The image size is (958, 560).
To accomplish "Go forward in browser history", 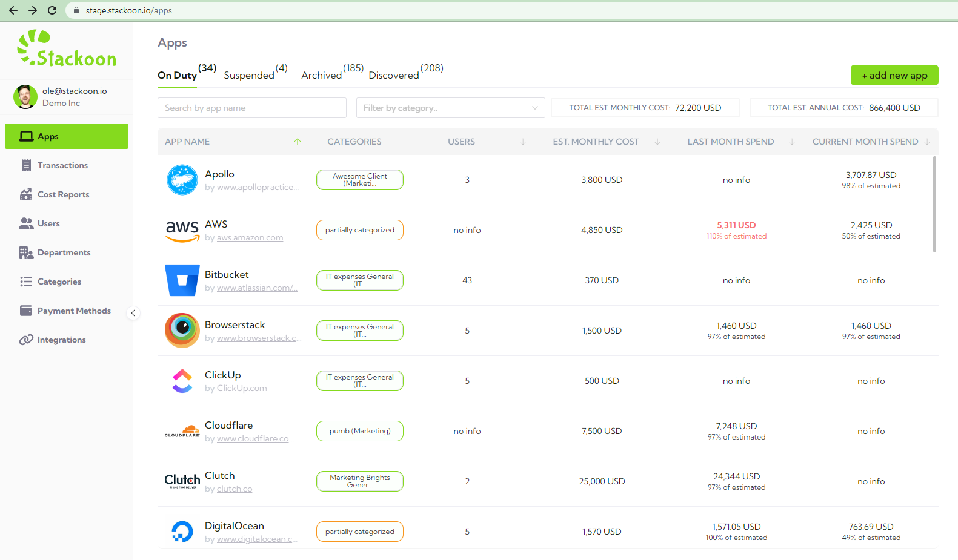I will [33, 10].
